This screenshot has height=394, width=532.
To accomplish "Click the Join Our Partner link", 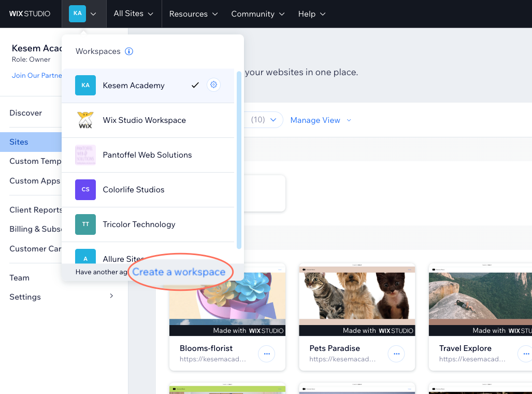I will 37,75.
